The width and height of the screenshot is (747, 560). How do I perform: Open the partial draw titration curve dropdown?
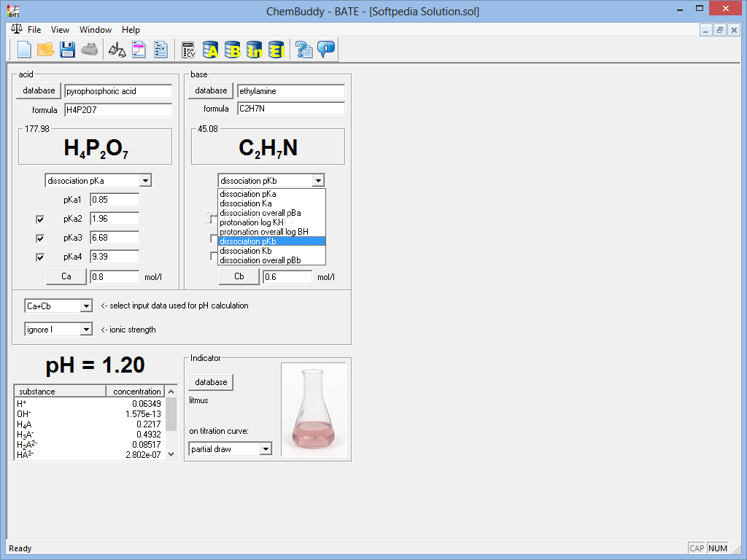click(266, 448)
